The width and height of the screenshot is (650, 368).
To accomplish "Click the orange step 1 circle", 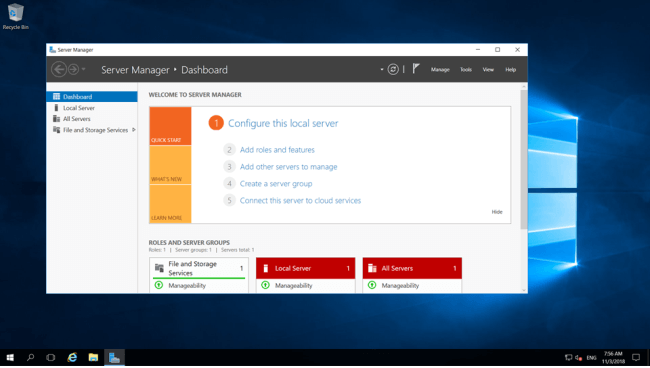I will (x=216, y=123).
